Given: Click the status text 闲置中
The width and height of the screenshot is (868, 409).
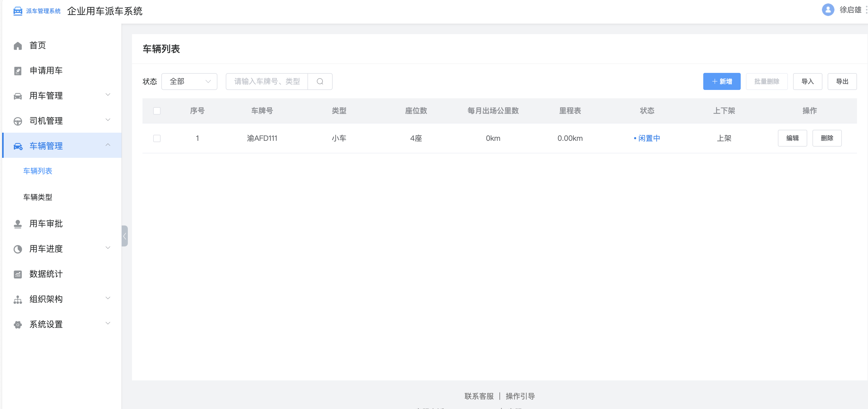Looking at the screenshot, I should coord(649,138).
